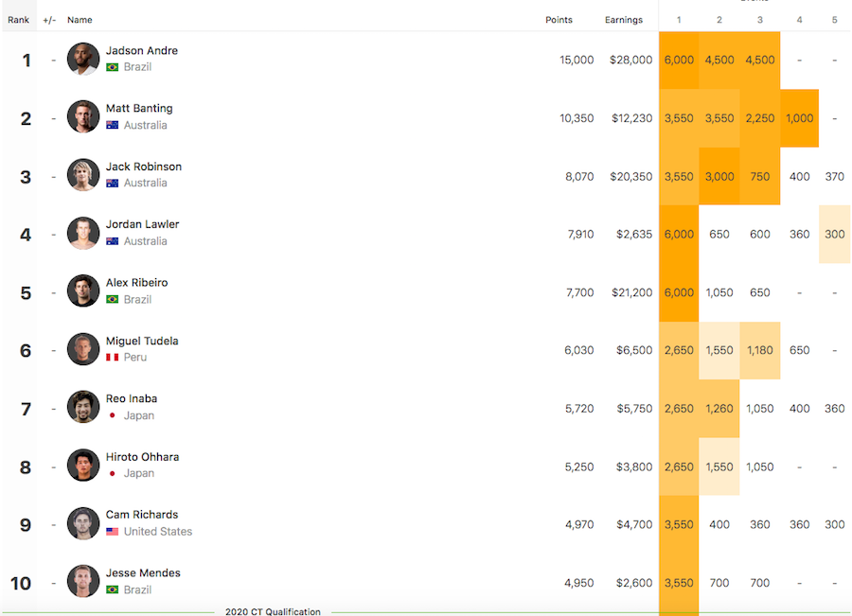This screenshot has height=616, width=852.
Task: Click the Brazil flag under Jesse Mendes
Action: click(x=113, y=590)
